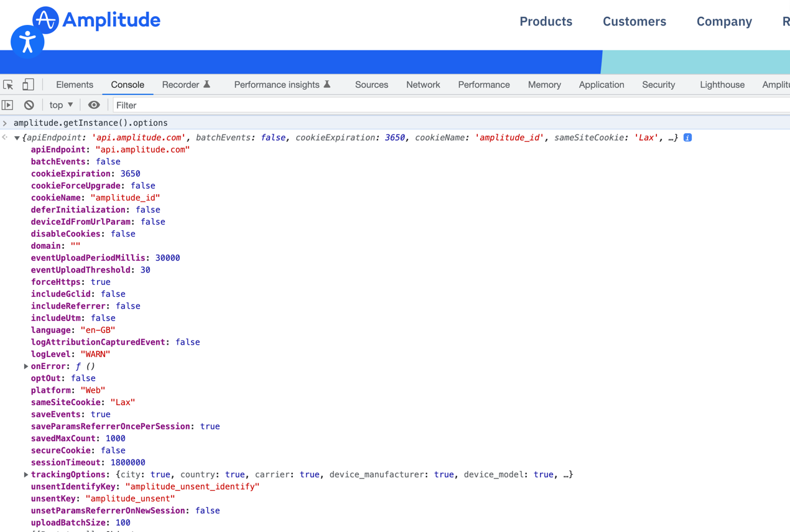The width and height of the screenshot is (790, 532).
Task: Select the Lighthouse tab
Action: click(x=722, y=85)
